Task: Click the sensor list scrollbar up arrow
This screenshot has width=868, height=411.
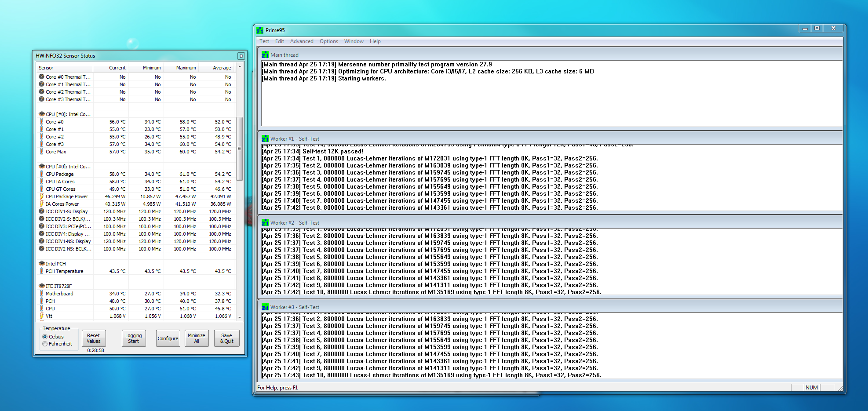Action: (x=240, y=67)
